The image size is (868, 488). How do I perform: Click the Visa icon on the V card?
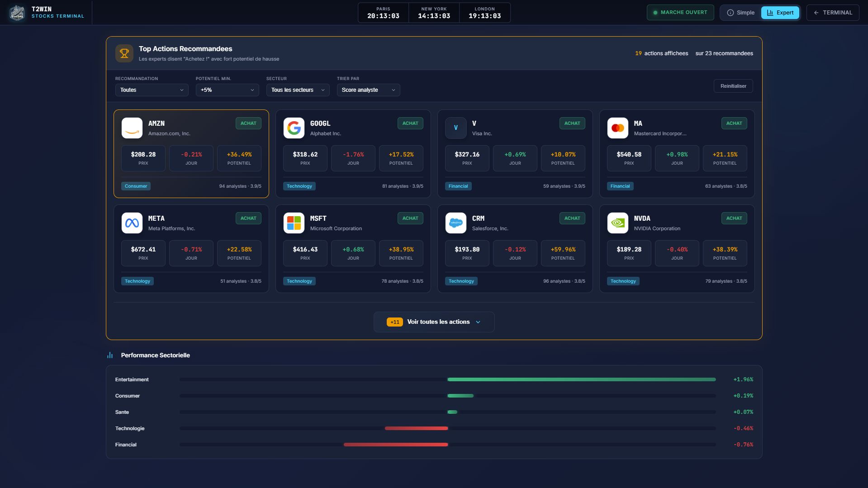[455, 128]
